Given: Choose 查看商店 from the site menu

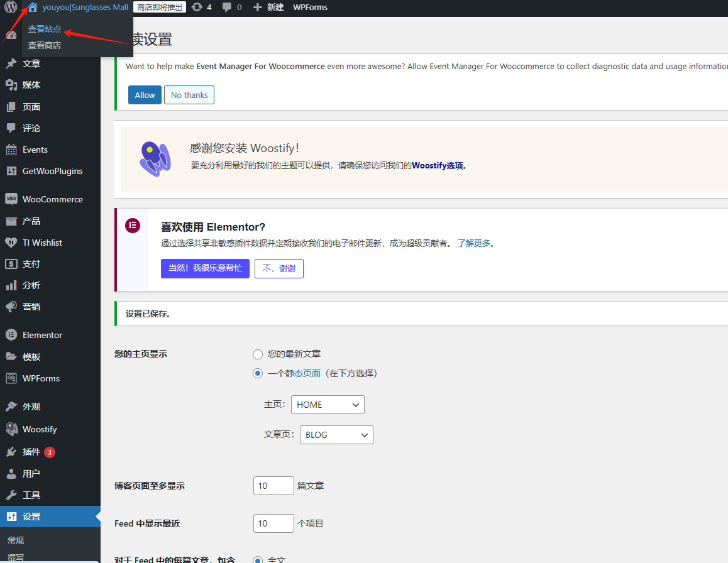Looking at the screenshot, I should click(x=43, y=45).
